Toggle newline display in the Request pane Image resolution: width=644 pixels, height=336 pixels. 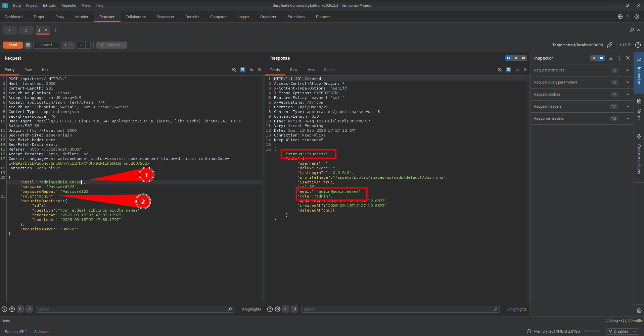[251, 70]
